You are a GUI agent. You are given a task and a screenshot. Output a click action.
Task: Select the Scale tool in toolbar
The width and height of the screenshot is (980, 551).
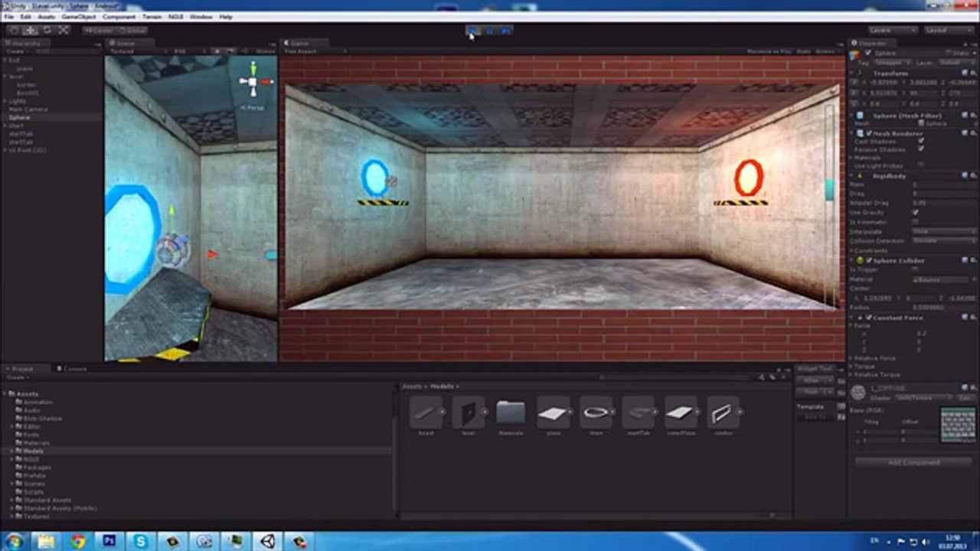pyautogui.click(x=64, y=30)
